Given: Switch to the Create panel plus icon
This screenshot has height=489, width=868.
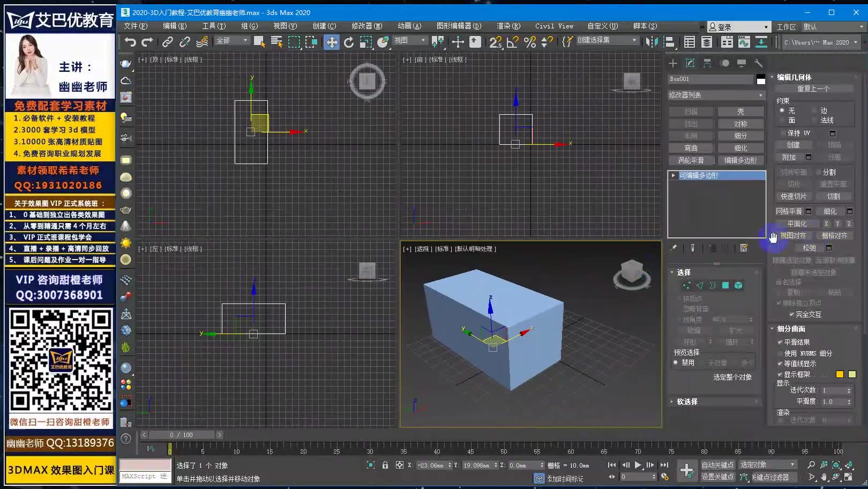Looking at the screenshot, I should pyautogui.click(x=673, y=63).
